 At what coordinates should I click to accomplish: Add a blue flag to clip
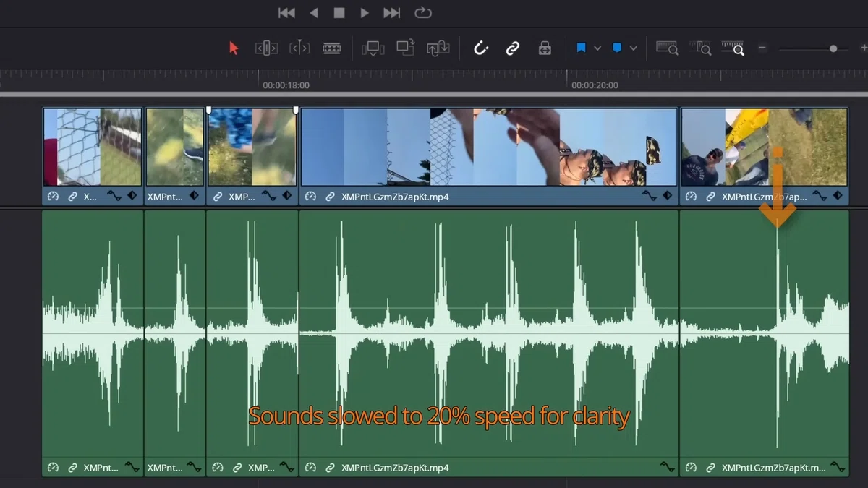point(581,48)
